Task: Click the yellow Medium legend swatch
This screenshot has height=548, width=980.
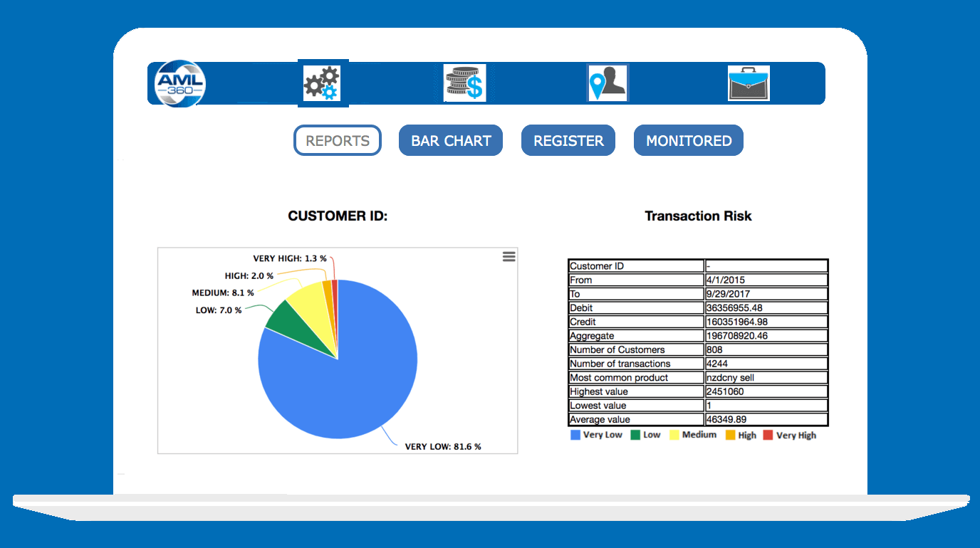Action: click(x=674, y=435)
